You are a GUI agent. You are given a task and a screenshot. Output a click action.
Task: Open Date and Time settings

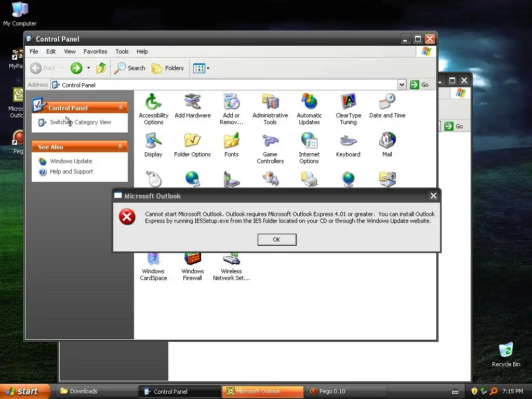coord(387,105)
